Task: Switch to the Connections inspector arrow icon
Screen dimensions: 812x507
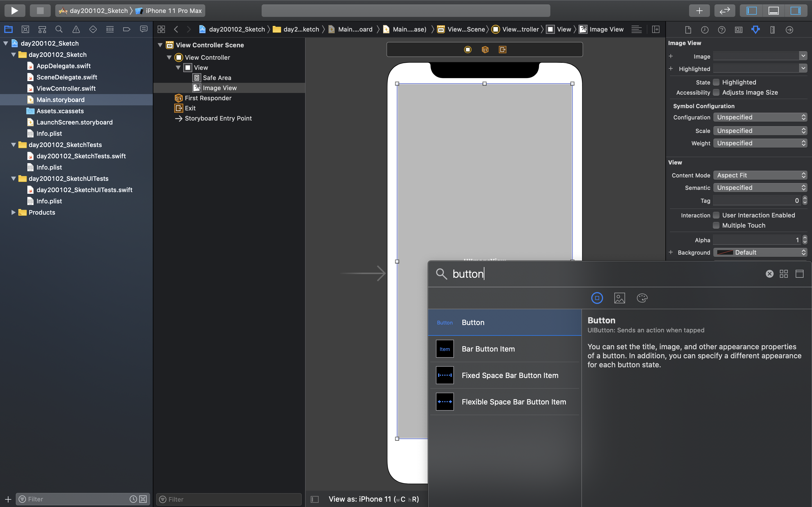Action: (789, 30)
